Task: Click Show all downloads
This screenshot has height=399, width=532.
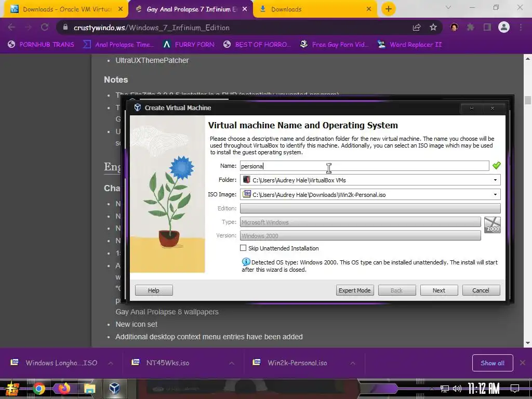Action: (x=493, y=363)
